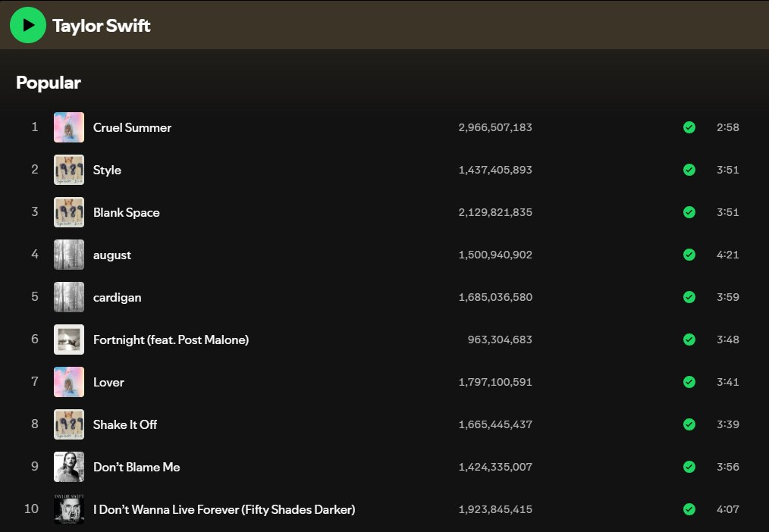
Task: Click duration 4:07 of track 10
Action: [x=728, y=509]
